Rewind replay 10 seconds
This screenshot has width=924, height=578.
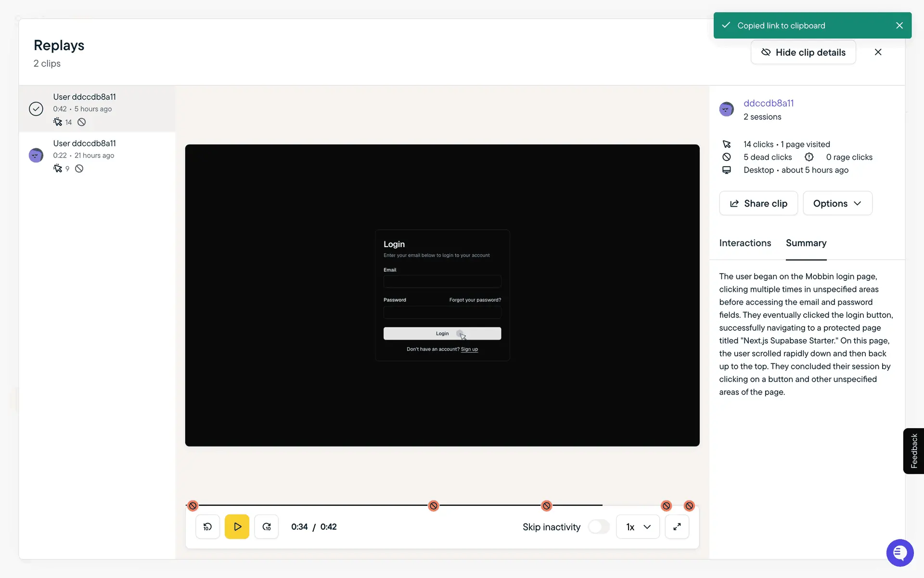click(207, 526)
